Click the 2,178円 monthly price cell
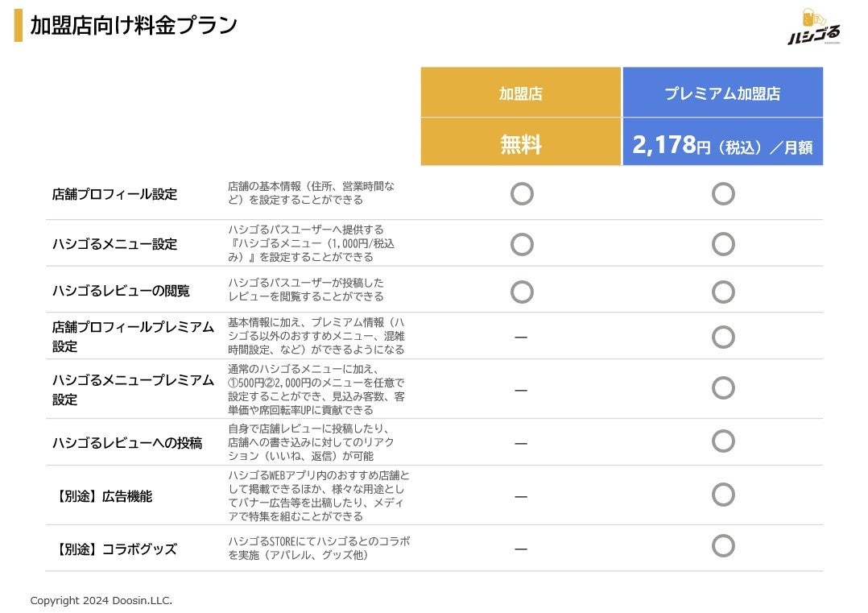This screenshot has height=613, width=868. click(x=722, y=145)
